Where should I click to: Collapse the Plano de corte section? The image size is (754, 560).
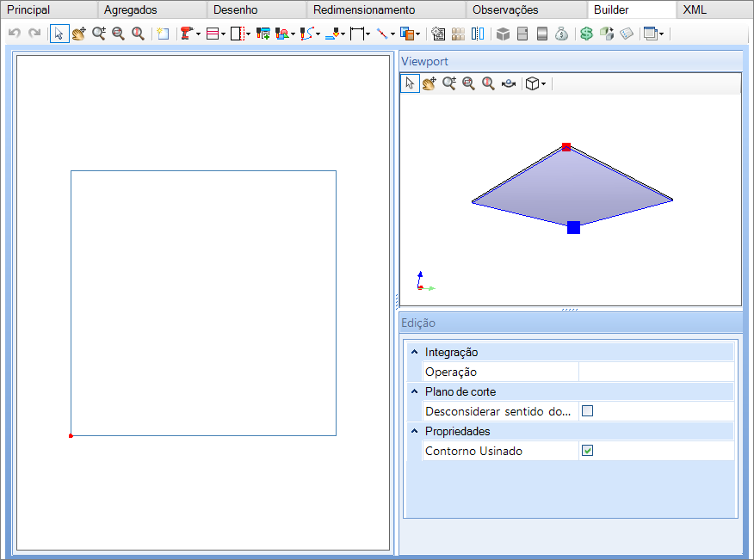[415, 391]
